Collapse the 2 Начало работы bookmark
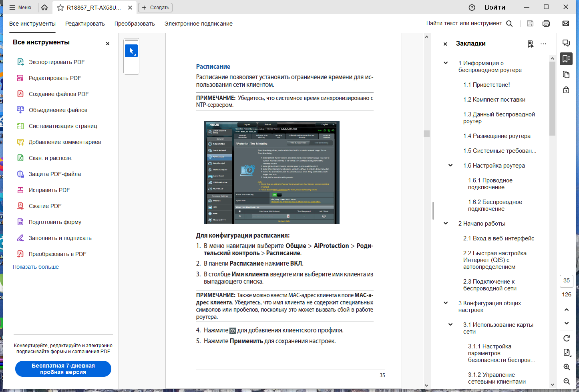 (x=445, y=224)
